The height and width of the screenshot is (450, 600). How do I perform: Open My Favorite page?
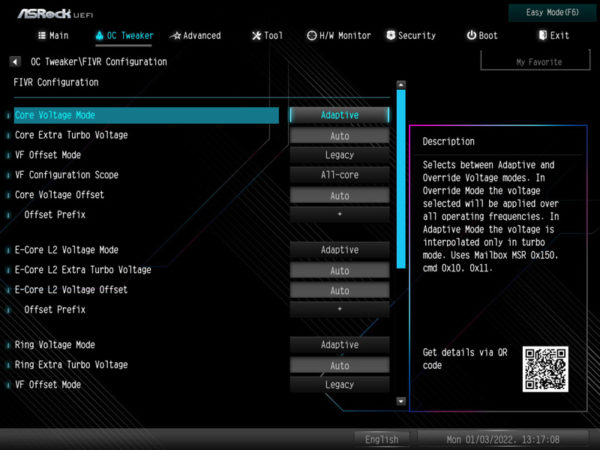pos(539,62)
